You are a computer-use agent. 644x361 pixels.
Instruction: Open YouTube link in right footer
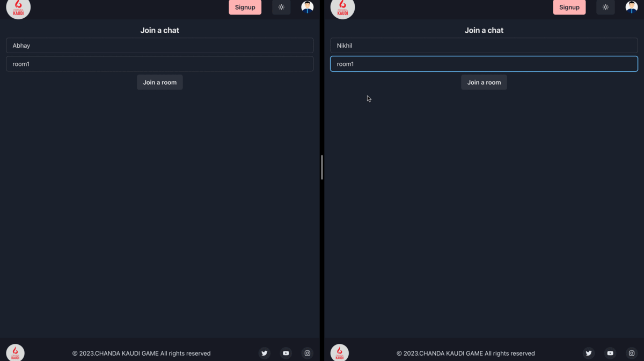(610, 353)
